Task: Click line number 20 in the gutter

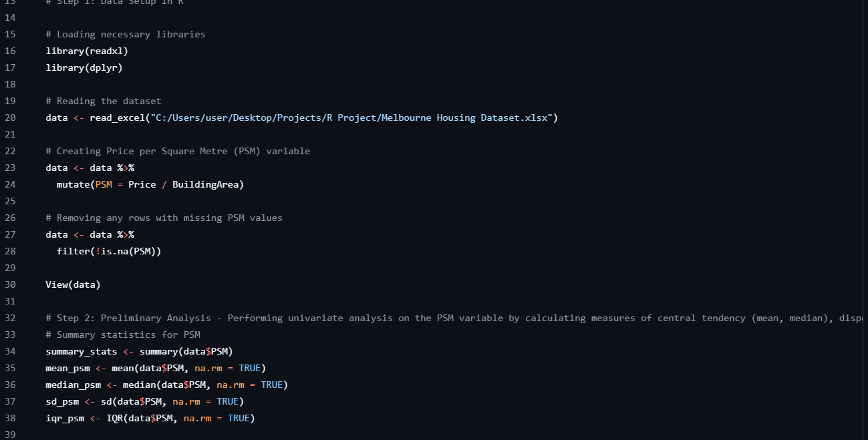Action: tap(10, 118)
